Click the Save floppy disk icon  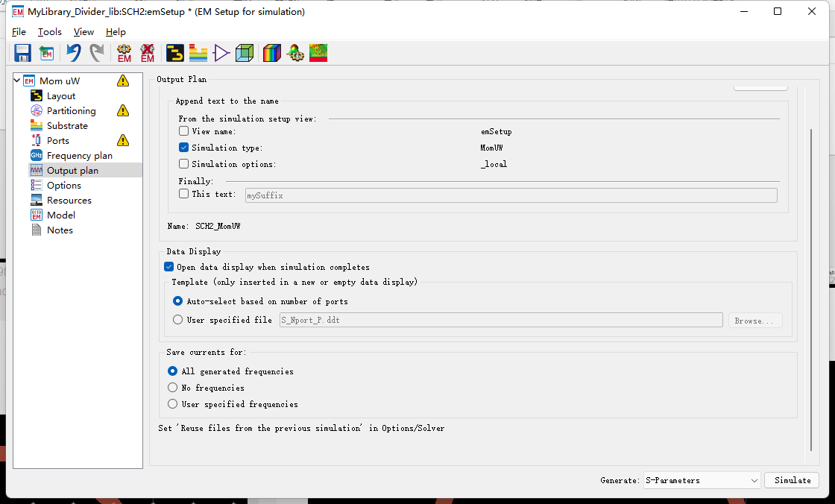click(x=22, y=53)
